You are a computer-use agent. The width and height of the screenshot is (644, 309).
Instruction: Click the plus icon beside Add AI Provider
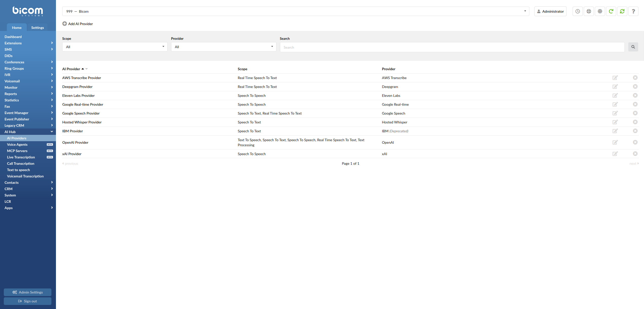65,24
